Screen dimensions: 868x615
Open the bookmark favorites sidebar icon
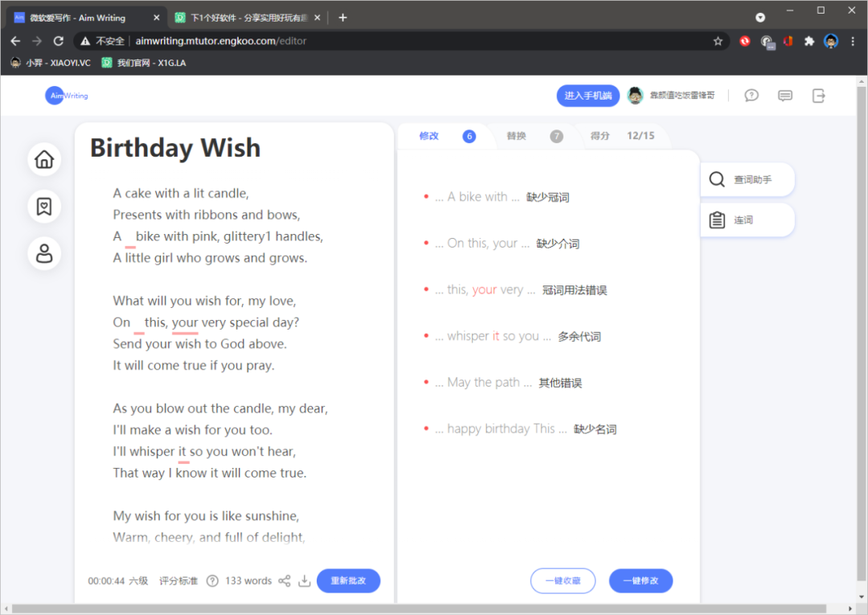point(44,207)
